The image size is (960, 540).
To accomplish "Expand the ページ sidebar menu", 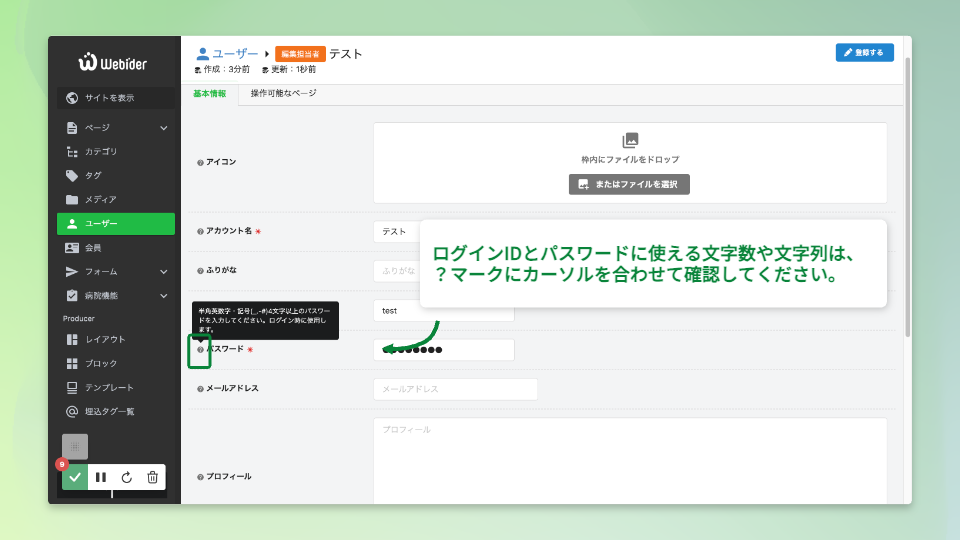I will [163, 127].
